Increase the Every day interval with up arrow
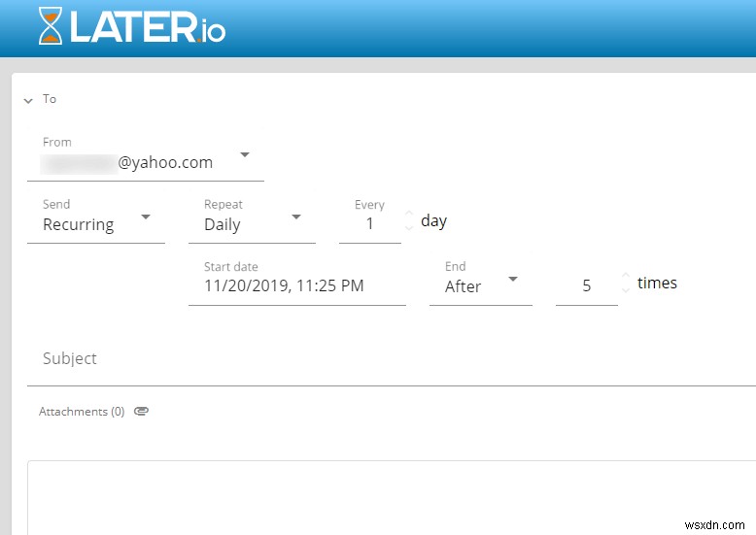This screenshot has height=535, width=756. tap(409, 215)
